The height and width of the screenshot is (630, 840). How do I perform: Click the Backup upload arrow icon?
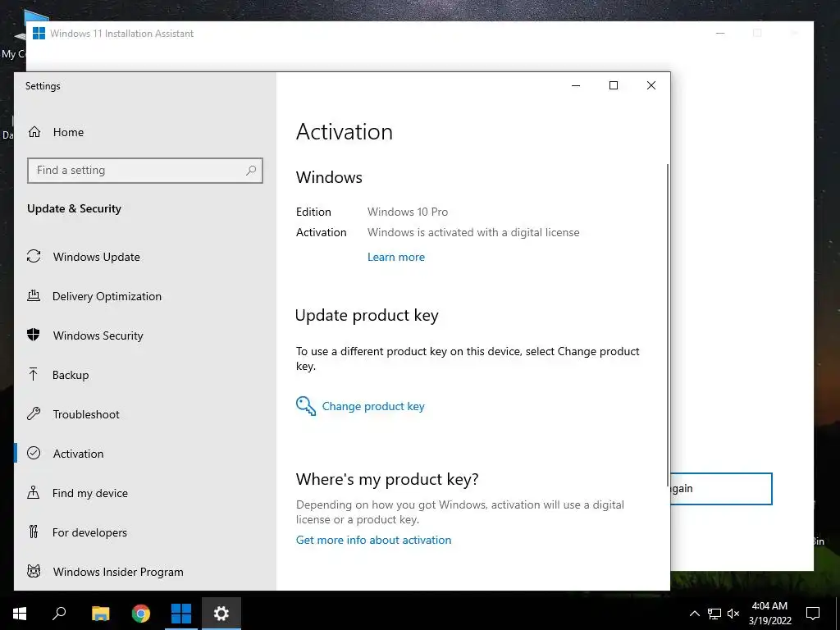pyautogui.click(x=34, y=374)
